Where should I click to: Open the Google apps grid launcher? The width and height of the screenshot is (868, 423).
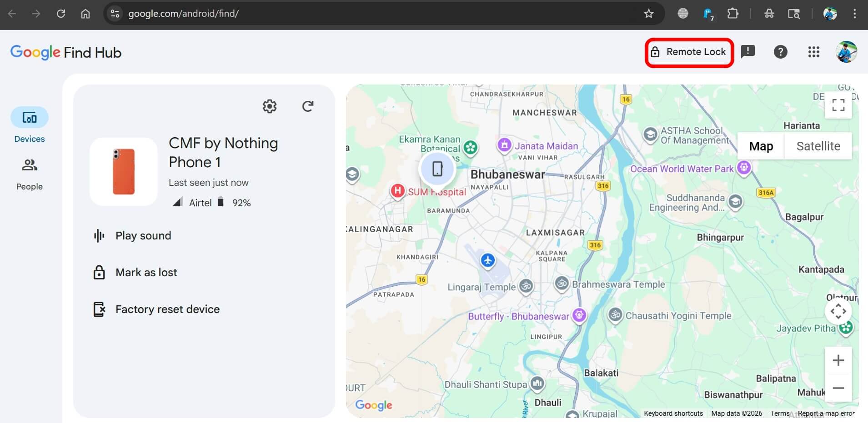813,52
